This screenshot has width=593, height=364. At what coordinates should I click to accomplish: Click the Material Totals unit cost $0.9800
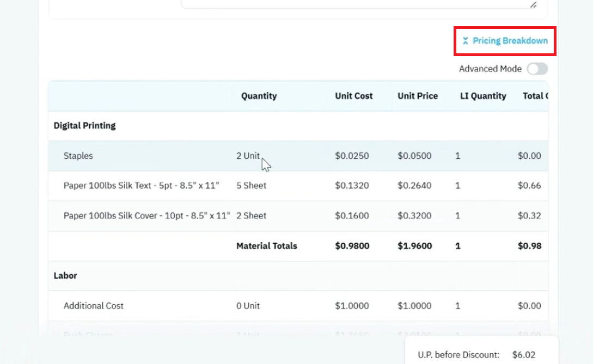pos(352,246)
